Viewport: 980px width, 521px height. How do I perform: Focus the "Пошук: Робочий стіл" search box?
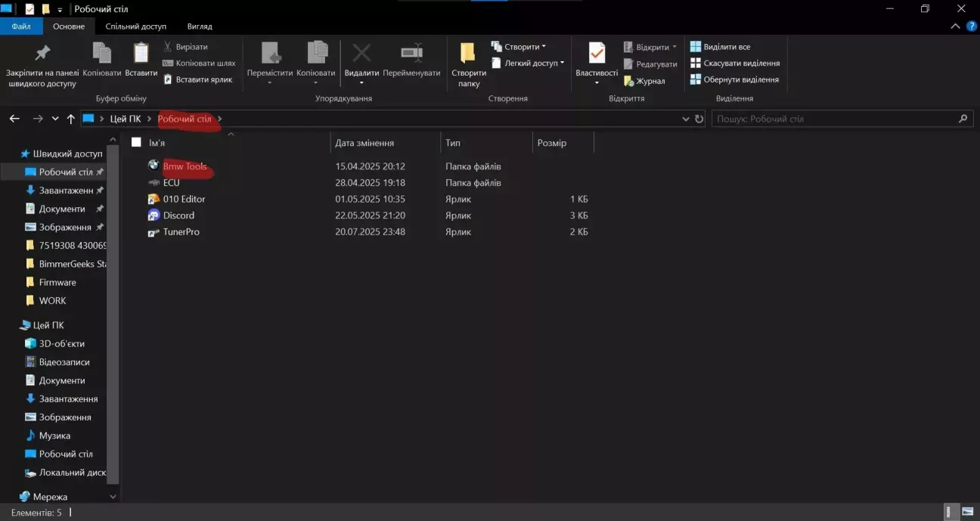tap(842, 119)
